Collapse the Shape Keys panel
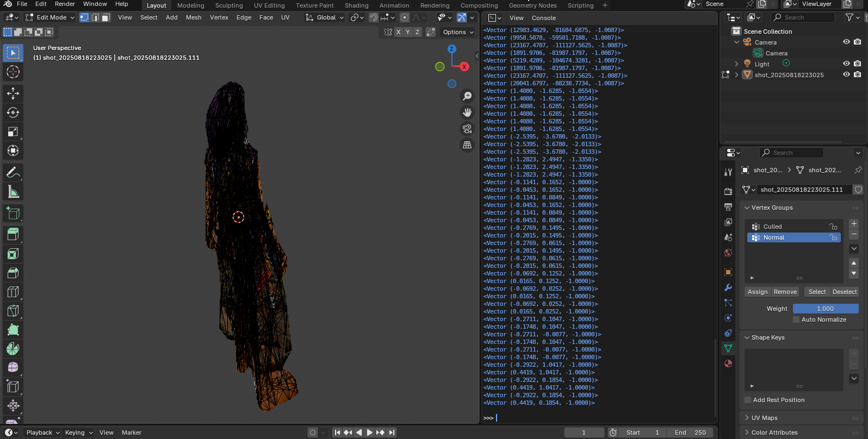This screenshot has width=868, height=439. coord(747,337)
